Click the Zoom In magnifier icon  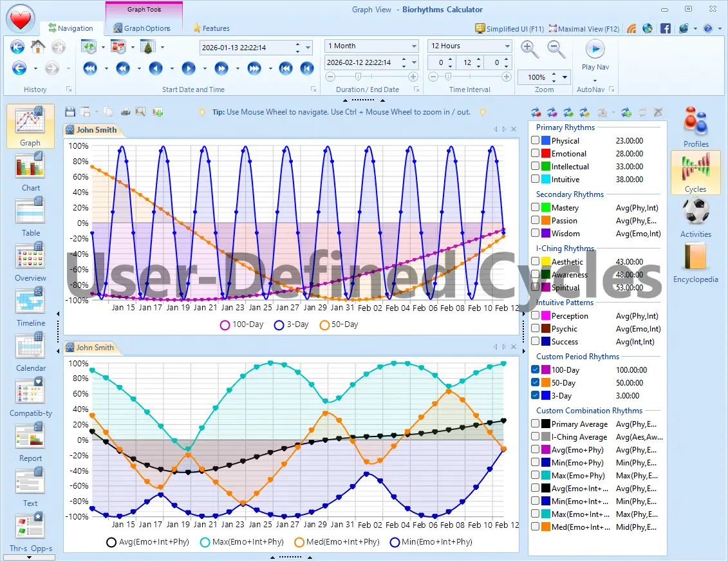pos(528,48)
